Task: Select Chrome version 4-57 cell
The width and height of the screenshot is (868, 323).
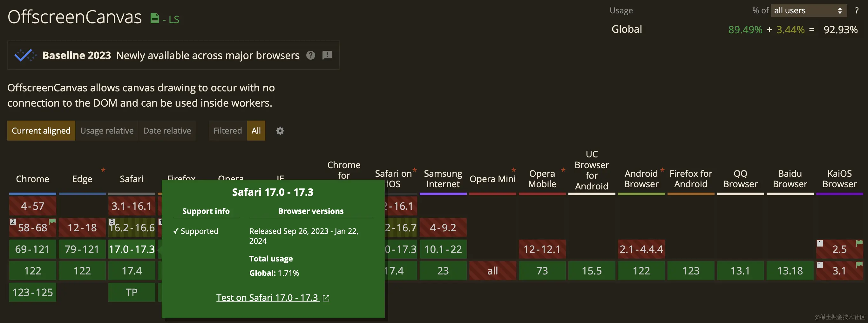Action: coord(33,206)
